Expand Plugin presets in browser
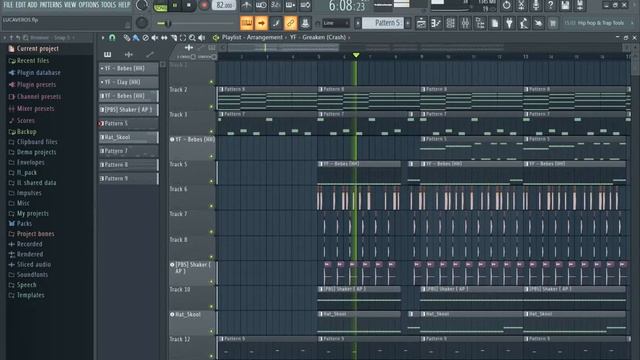The height and width of the screenshot is (360, 640). pos(36,84)
